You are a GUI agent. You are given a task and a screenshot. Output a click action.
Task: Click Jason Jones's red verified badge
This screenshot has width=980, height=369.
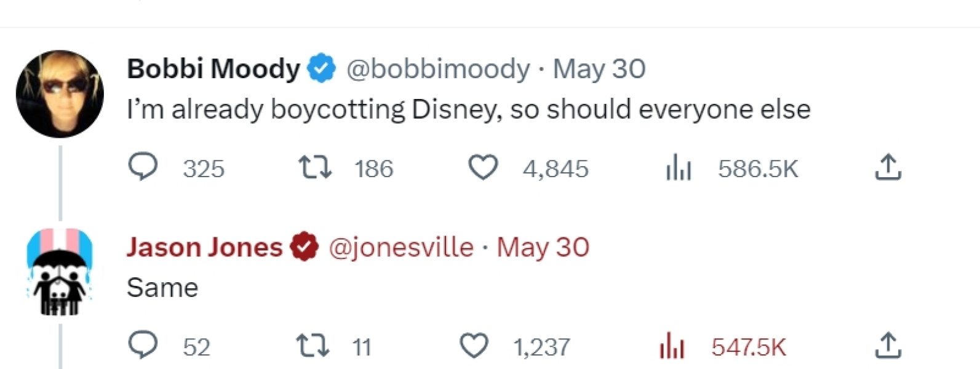coord(305,247)
